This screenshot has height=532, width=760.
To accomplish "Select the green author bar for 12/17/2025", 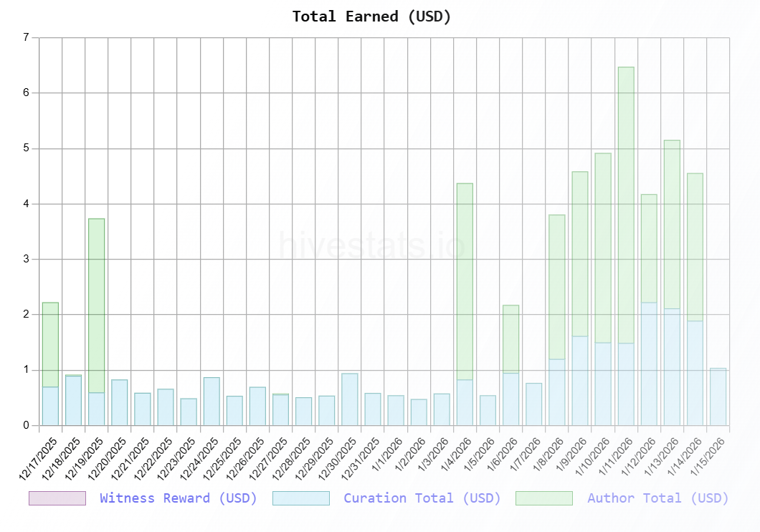I will 50,344.
